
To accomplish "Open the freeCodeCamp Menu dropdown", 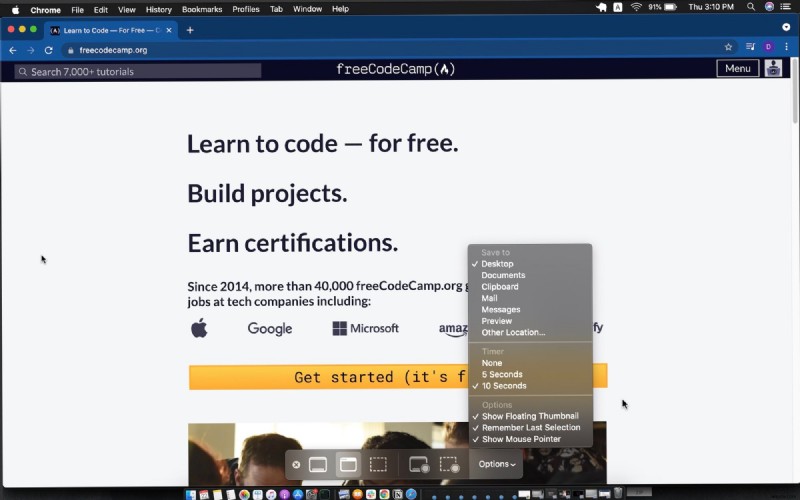I will (737, 68).
